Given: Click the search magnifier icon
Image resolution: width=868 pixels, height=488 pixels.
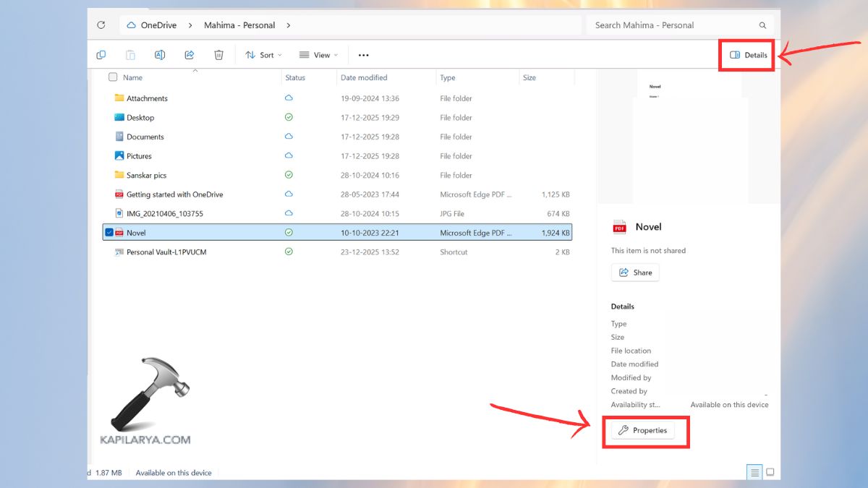Looking at the screenshot, I should (762, 25).
